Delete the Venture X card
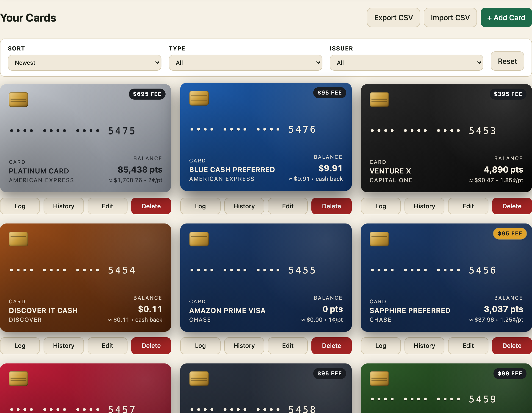The image size is (532, 413). [512, 206]
